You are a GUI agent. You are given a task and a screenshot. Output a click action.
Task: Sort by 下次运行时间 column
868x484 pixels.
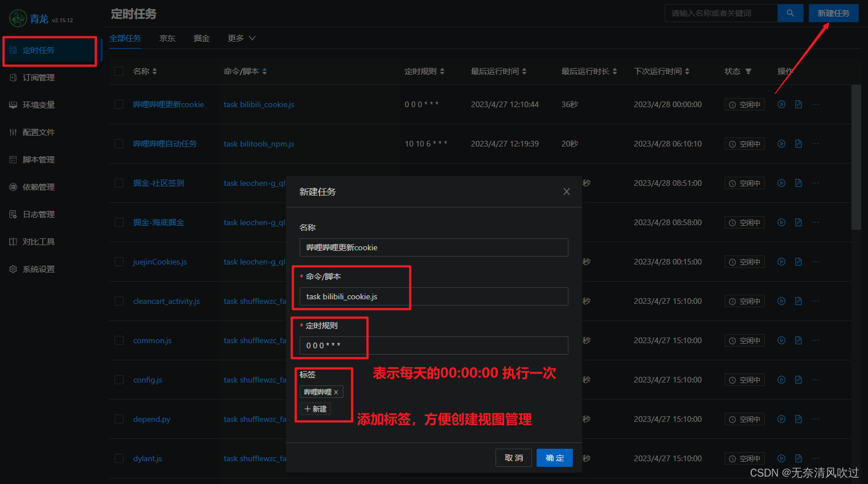point(687,71)
